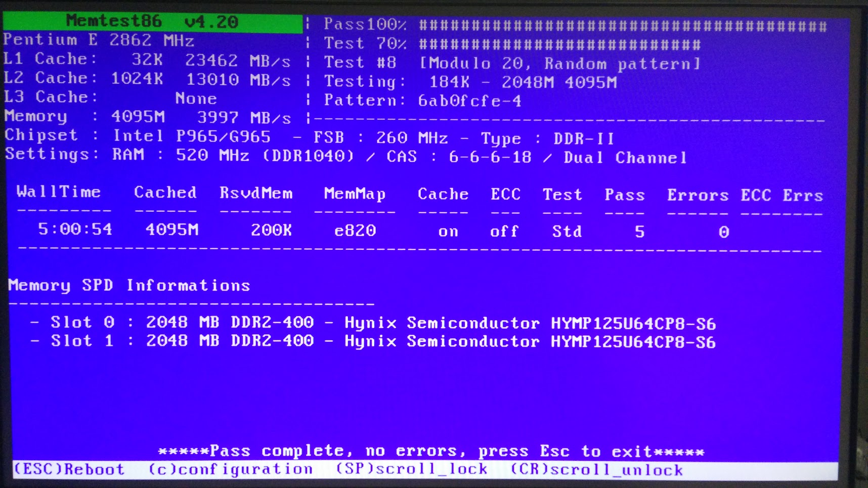Select the Slot 0 Hynix memory row

(373, 323)
